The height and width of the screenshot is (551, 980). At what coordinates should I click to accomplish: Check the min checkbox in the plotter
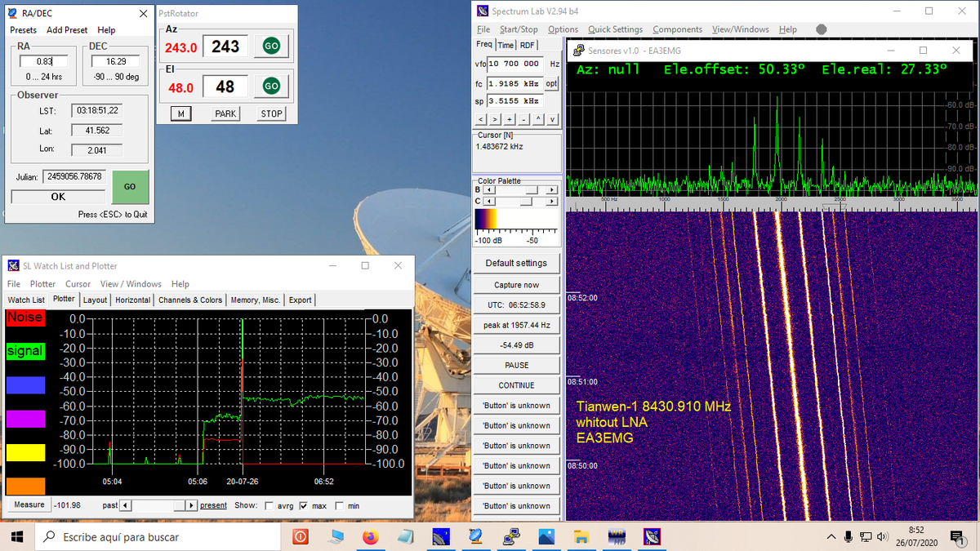click(x=340, y=504)
